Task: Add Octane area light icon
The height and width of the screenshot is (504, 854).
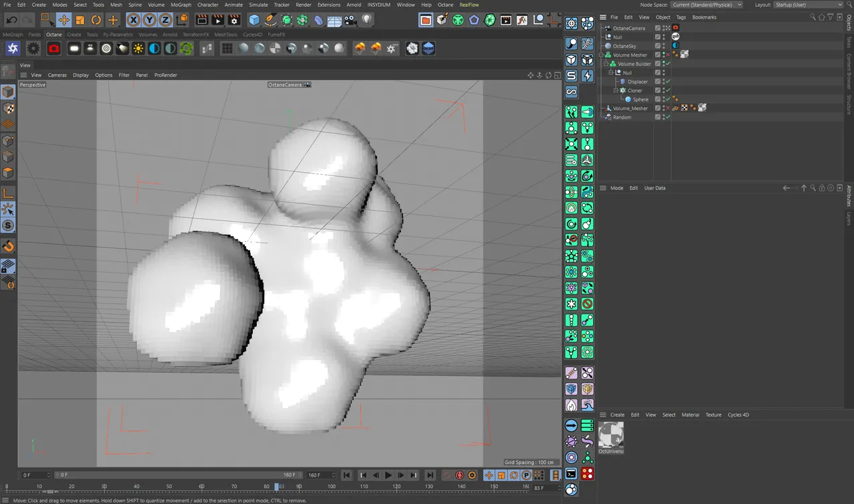Action: pyautogui.click(x=74, y=48)
